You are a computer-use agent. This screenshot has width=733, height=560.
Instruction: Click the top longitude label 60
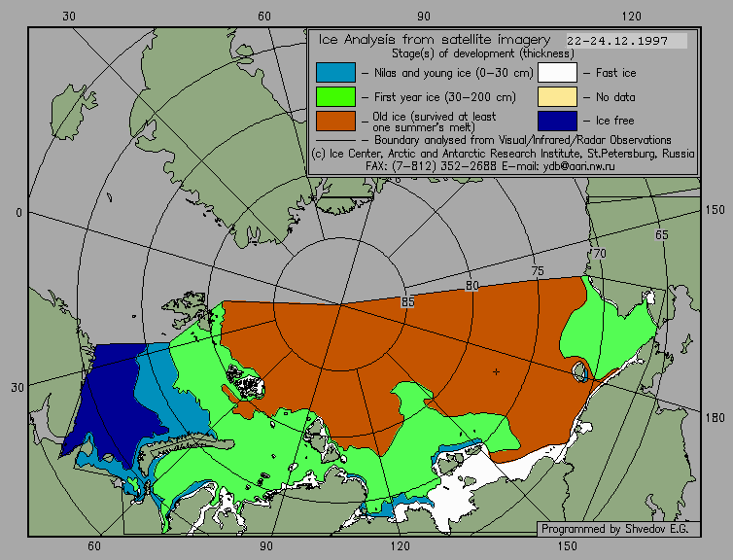tap(264, 17)
